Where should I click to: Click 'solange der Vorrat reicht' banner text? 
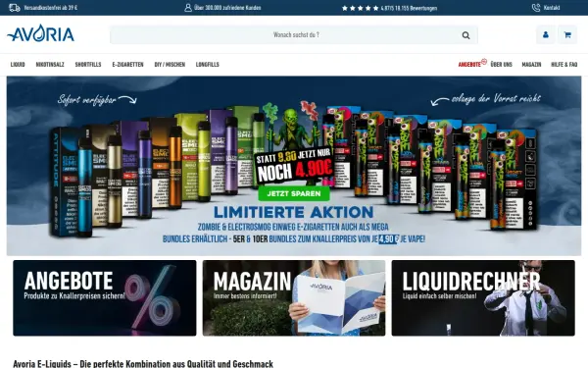click(496, 99)
